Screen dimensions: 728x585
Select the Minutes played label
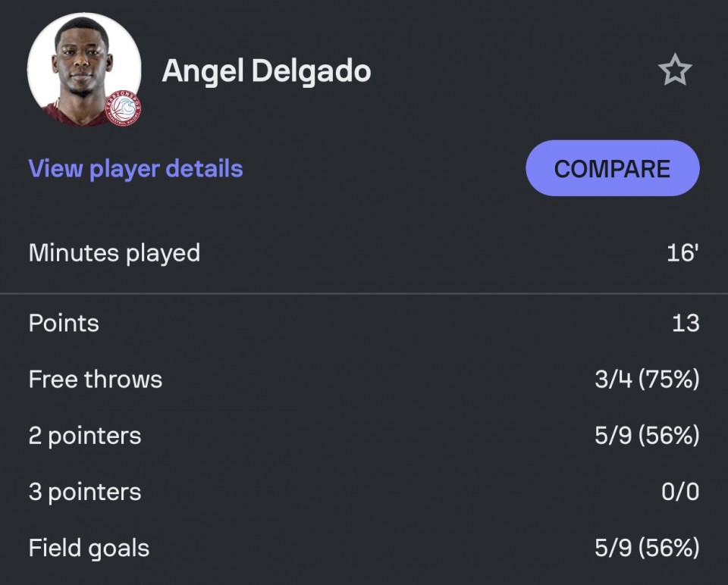[115, 252]
